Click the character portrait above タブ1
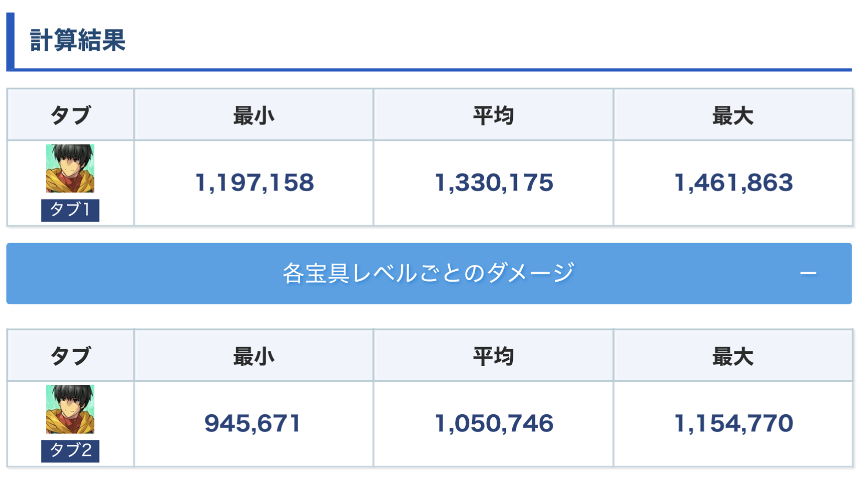The width and height of the screenshot is (868, 477). [70, 169]
